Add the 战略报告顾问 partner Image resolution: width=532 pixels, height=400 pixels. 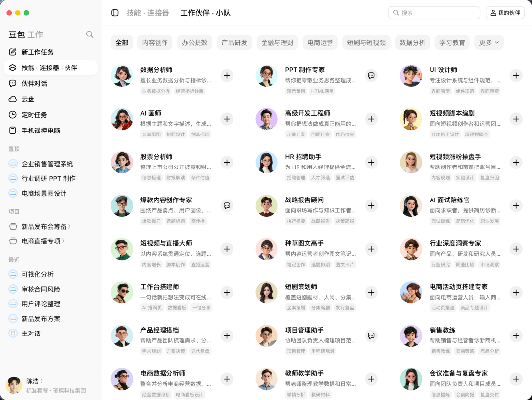[x=371, y=205]
